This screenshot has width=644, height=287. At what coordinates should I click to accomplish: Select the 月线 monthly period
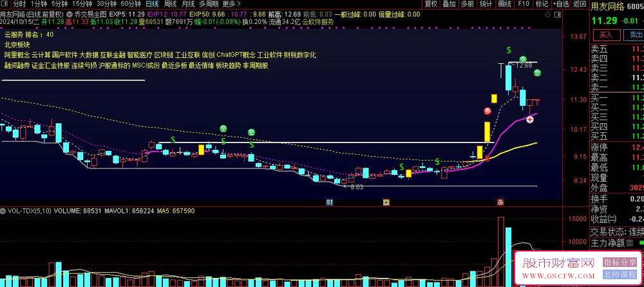point(188,4)
